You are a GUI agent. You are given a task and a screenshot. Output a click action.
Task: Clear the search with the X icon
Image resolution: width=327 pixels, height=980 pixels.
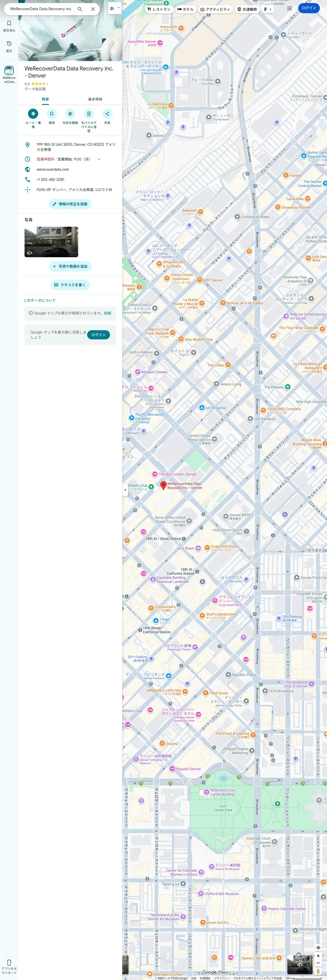pos(93,9)
